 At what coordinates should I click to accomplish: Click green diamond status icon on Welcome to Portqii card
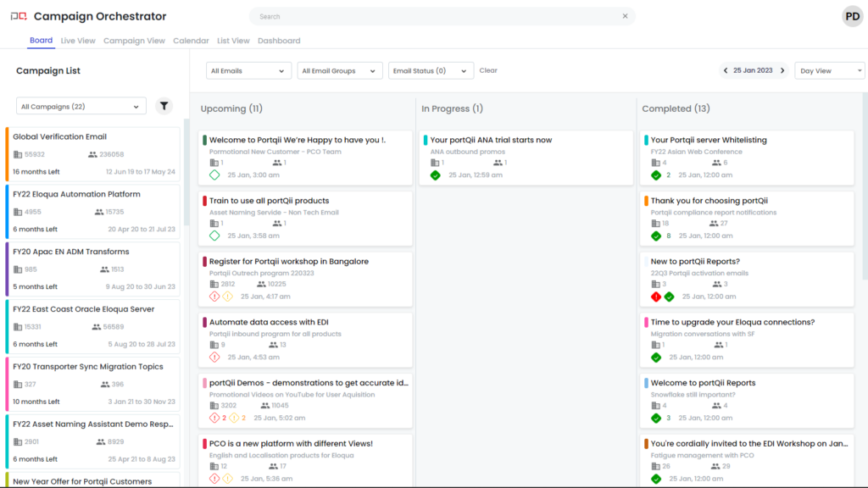214,175
